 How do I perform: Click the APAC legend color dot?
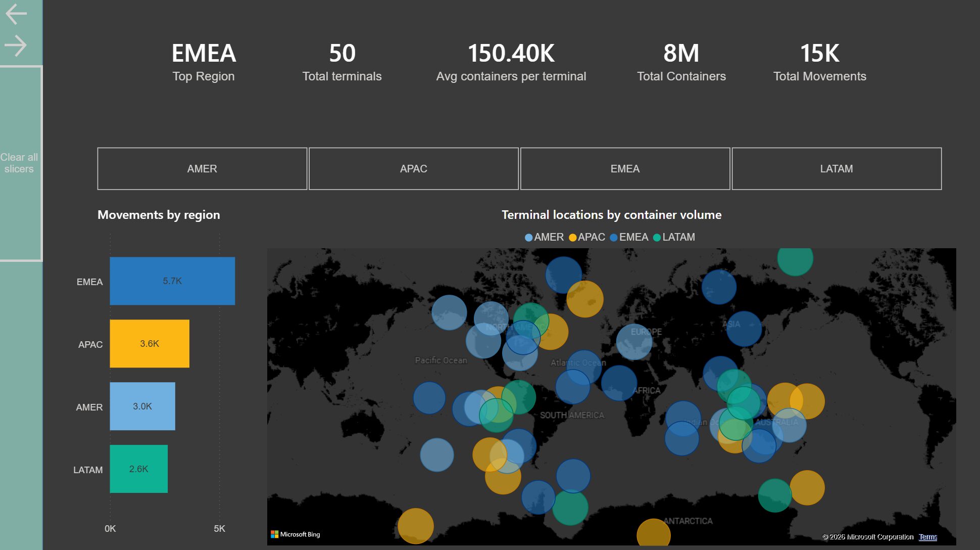pyautogui.click(x=572, y=238)
